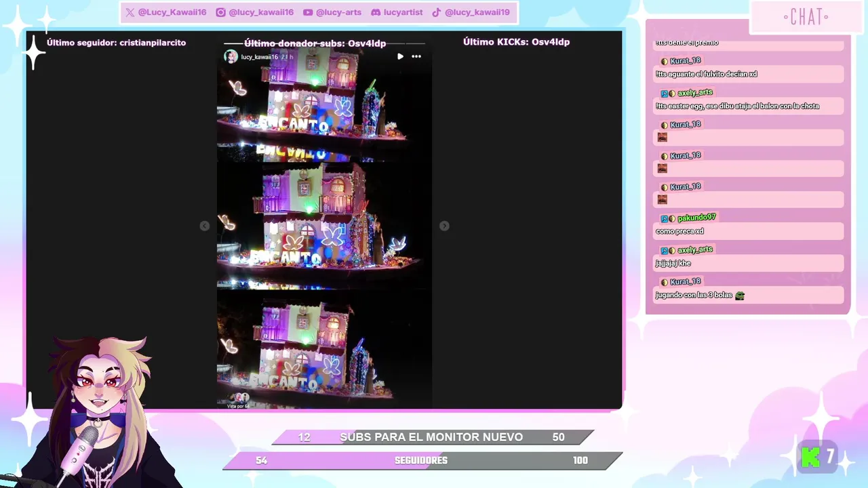
Task: Click the YouTube logo in the socials bar
Action: [x=308, y=12]
